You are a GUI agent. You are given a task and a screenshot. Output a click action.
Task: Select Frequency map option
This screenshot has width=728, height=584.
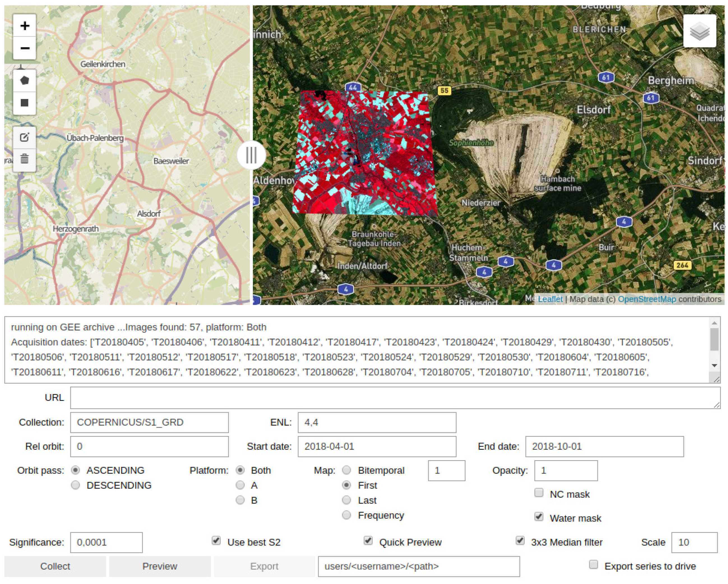(346, 515)
